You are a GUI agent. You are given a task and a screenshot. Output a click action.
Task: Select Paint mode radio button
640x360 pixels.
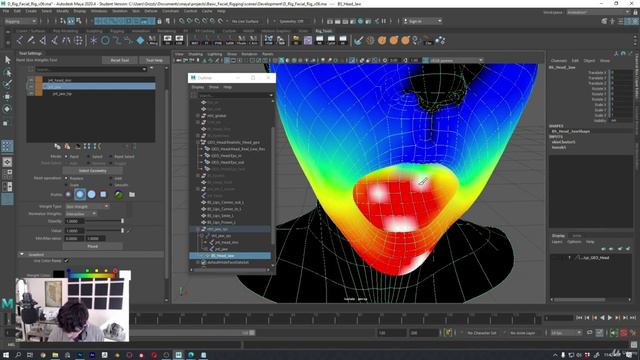66,157
